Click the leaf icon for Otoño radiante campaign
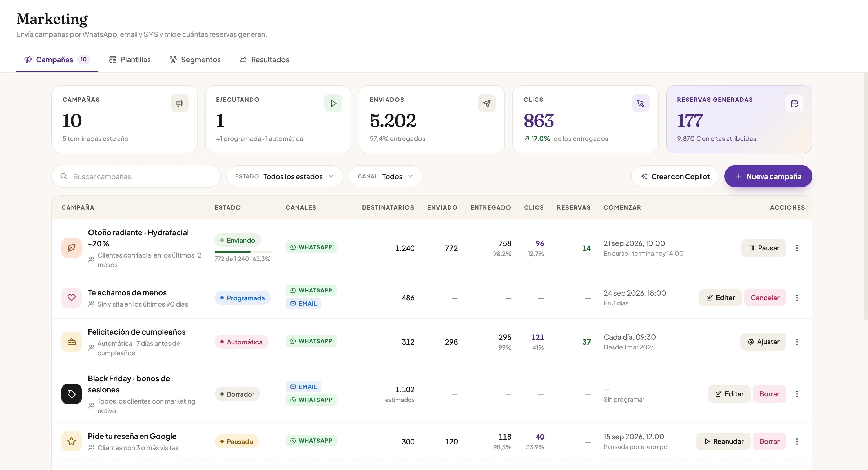The width and height of the screenshot is (868, 470). (72, 248)
